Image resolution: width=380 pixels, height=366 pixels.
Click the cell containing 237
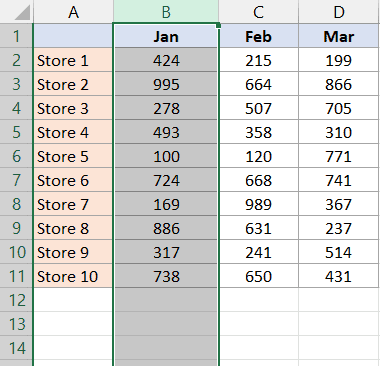pos(339,228)
